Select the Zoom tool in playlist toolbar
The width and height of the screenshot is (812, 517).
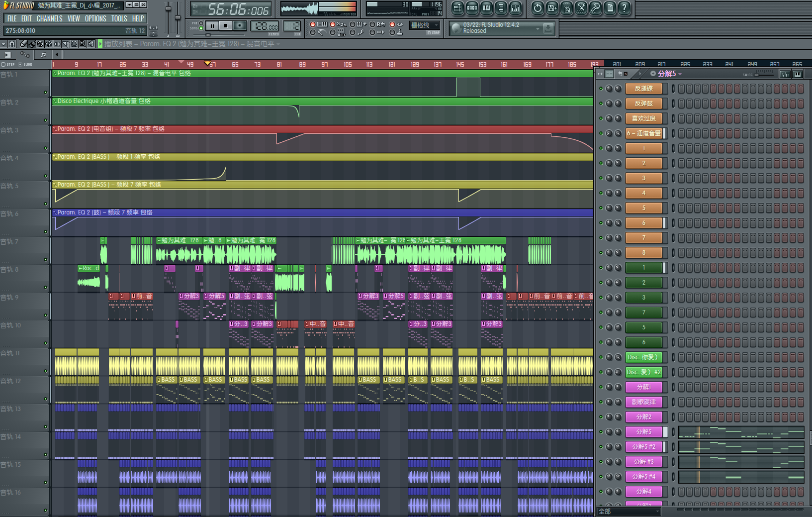click(83, 44)
